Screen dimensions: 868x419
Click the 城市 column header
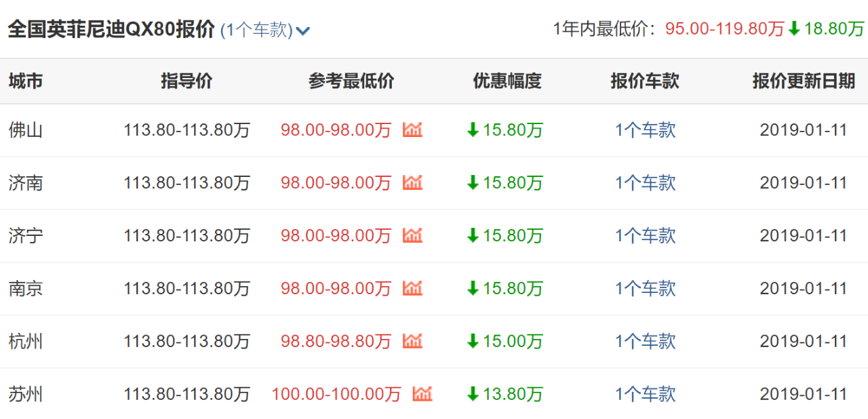[26, 81]
